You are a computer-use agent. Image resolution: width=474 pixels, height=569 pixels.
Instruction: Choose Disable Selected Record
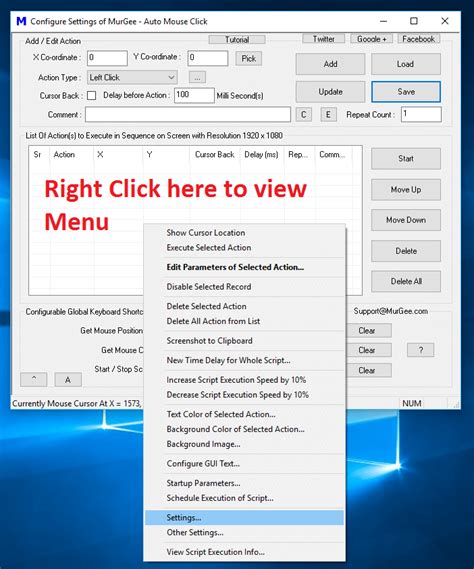[244, 287]
